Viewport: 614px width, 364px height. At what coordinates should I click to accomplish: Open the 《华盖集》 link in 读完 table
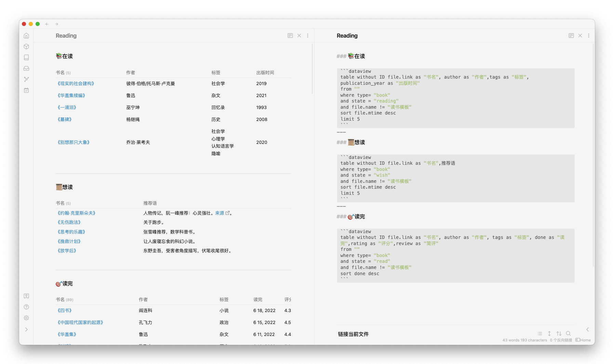[x=67, y=334]
